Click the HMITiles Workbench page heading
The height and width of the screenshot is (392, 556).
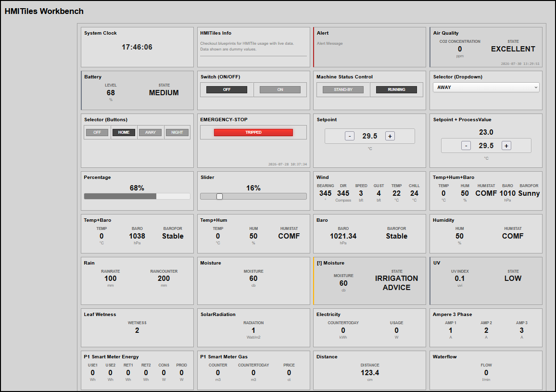pyautogui.click(x=44, y=12)
